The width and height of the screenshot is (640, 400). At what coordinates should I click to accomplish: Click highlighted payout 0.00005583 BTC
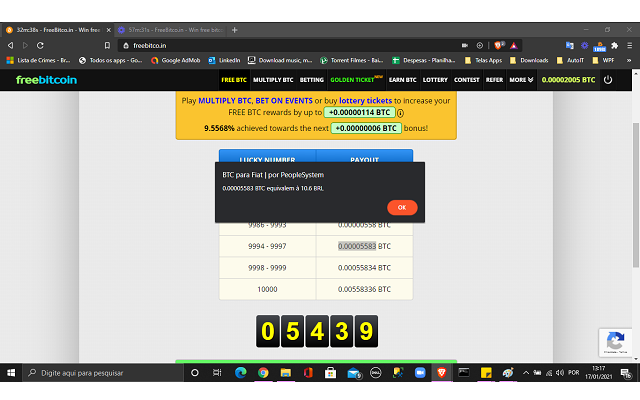[357, 246]
